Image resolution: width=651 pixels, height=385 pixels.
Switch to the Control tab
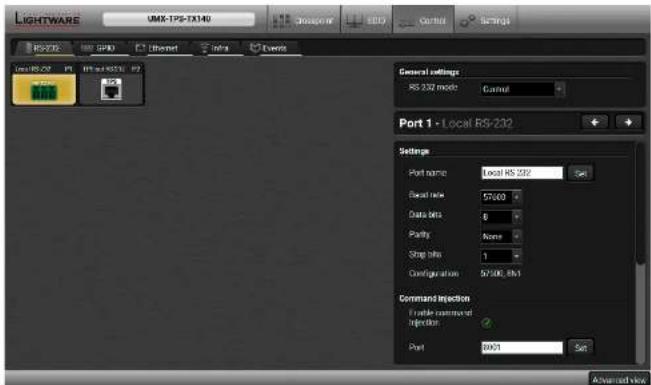point(423,20)
